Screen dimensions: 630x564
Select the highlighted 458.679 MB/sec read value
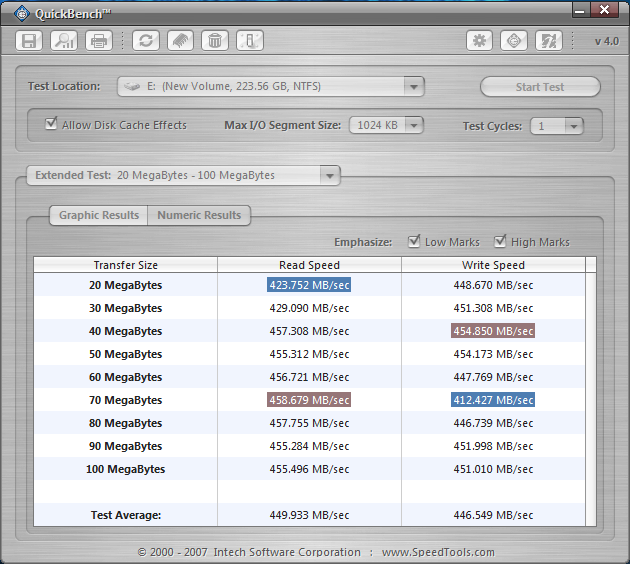click(309, 400)
